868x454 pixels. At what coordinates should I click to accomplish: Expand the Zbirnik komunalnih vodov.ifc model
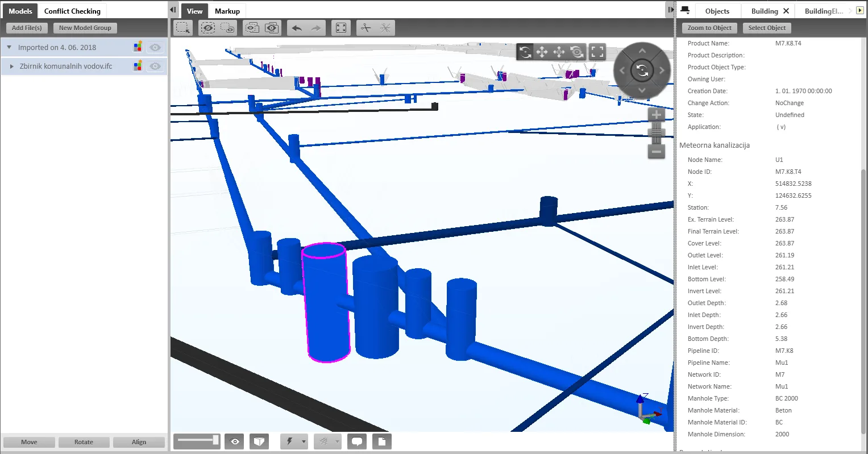pyautogui.click(x=11, y=66)
